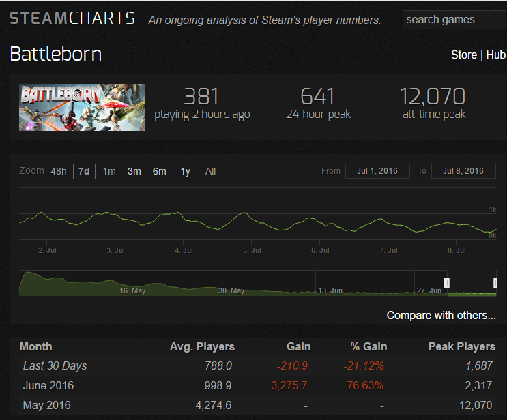Grab the left navigator range handle
The image size is (507, 420).
[x=446, y=283]
